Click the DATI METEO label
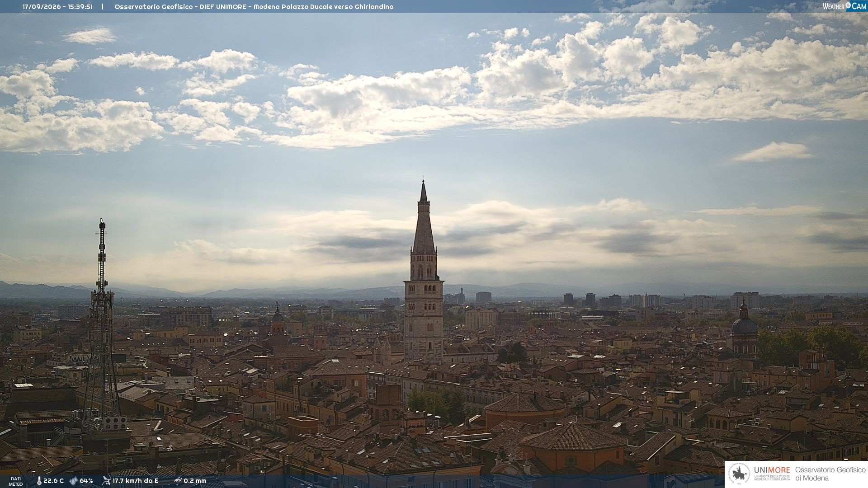Viewport: 868px width, 488px height. point(16,481)
